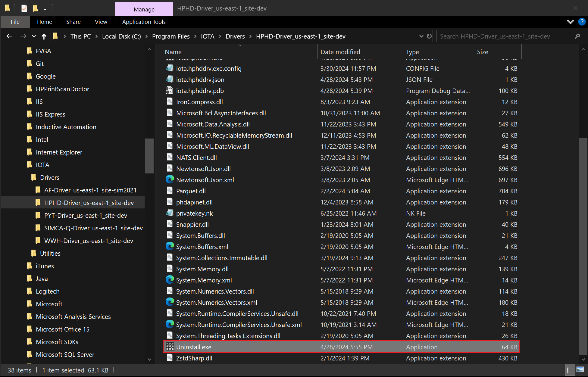Open the Recent locations dropdown arrow

pos(34,36)
